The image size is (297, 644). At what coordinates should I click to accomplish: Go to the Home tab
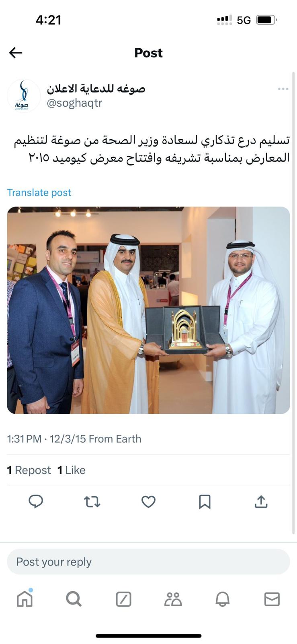tap(25, 598)
